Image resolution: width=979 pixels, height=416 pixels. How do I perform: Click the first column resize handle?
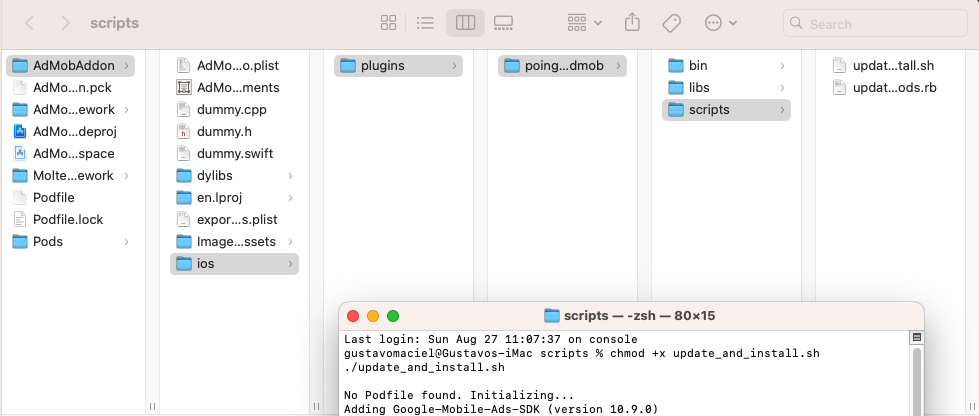152,406
